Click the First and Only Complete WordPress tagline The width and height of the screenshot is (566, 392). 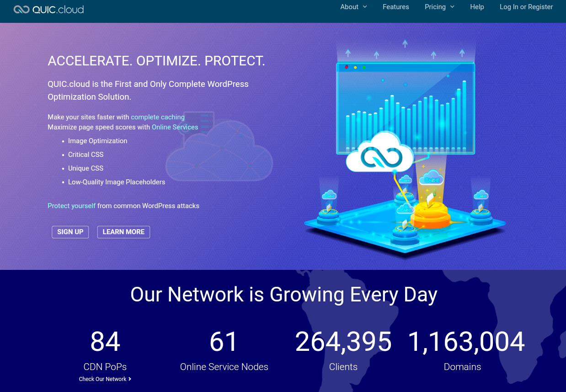[148, 91]
